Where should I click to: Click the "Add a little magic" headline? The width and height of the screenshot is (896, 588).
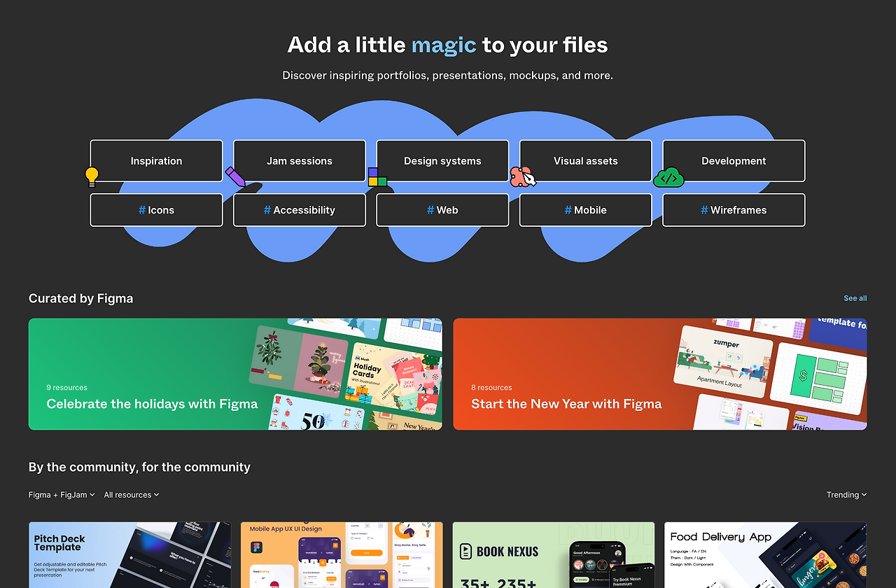click(x=448, y=45)
